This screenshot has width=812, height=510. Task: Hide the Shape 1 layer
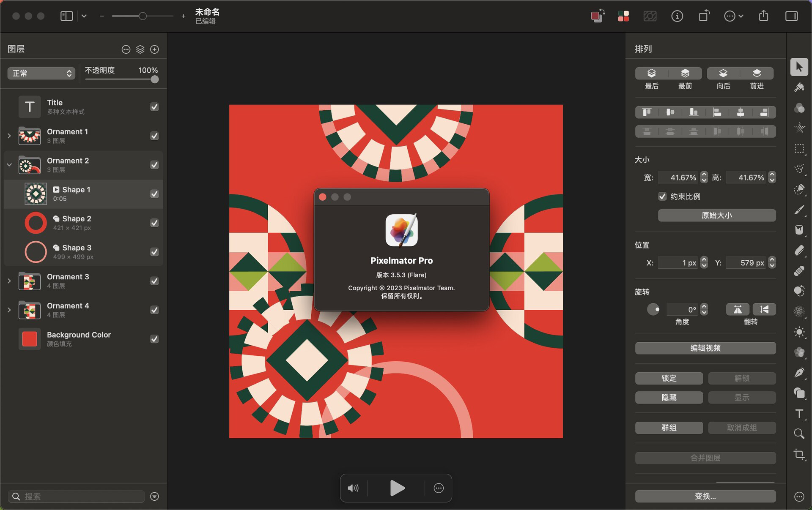point(154,194)
